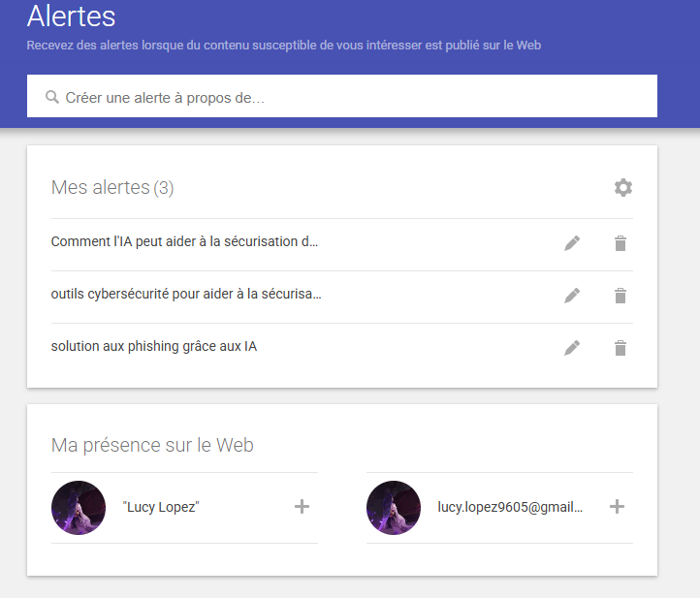Focus the 'Créer une alerte à propos de' field
Image resolution: width=700 pixels, height=598 pixels.
pos(349,97)
